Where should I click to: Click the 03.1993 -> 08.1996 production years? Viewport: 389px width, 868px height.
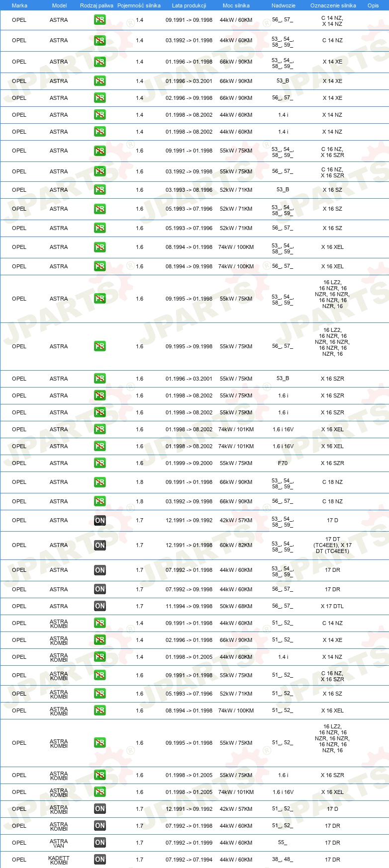coord(189,190)
